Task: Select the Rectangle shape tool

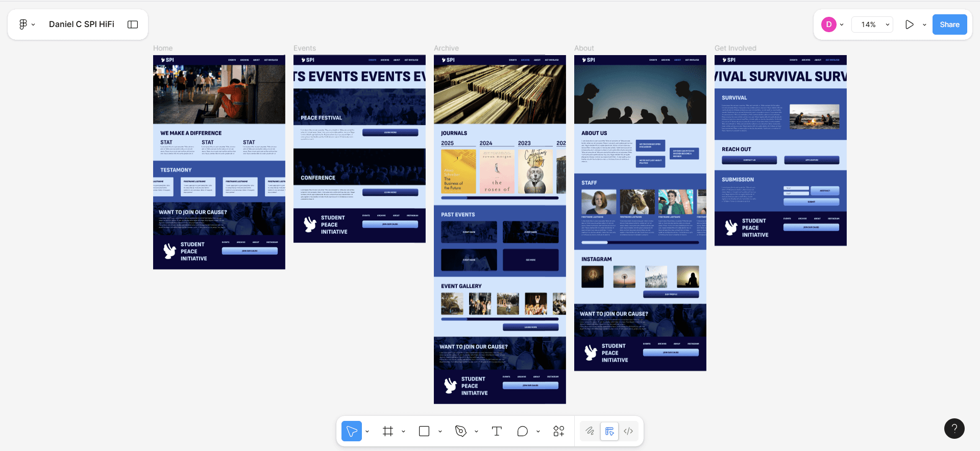Action: pos(424,431)
